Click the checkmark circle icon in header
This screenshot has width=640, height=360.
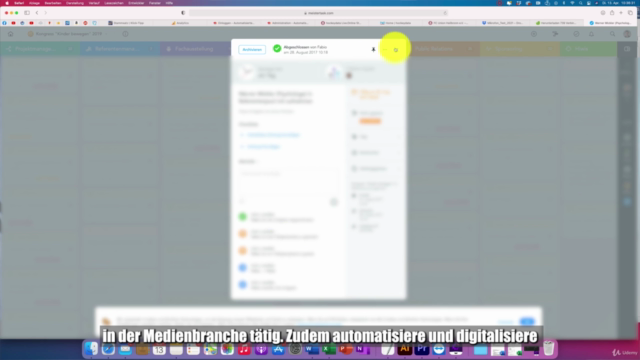[576, 34]
